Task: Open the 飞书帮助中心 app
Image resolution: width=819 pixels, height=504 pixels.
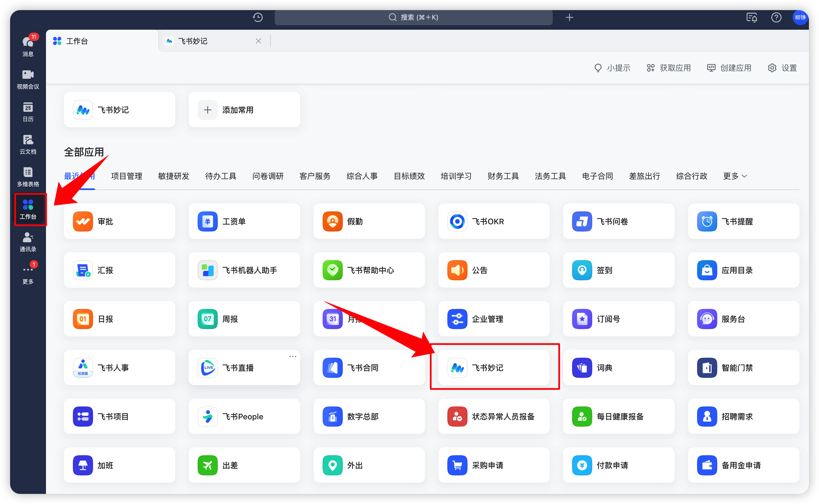Action: click(x=369, y=270)
